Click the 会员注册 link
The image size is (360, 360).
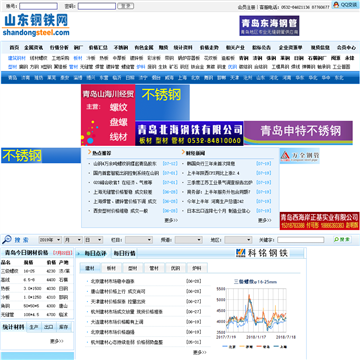click(x=247, y=7)
